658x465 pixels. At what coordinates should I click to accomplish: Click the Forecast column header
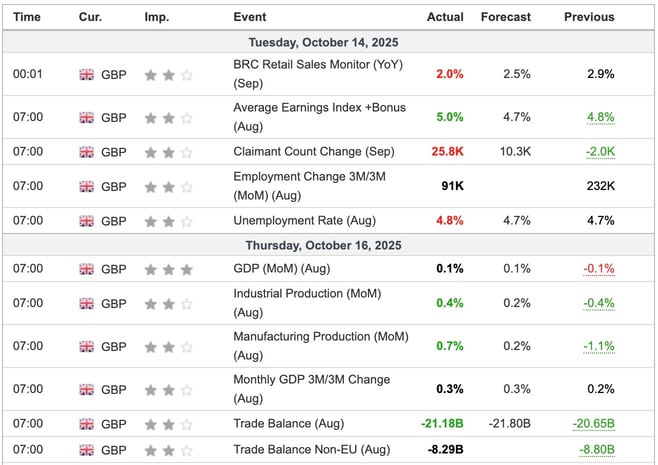coord(505,17)
